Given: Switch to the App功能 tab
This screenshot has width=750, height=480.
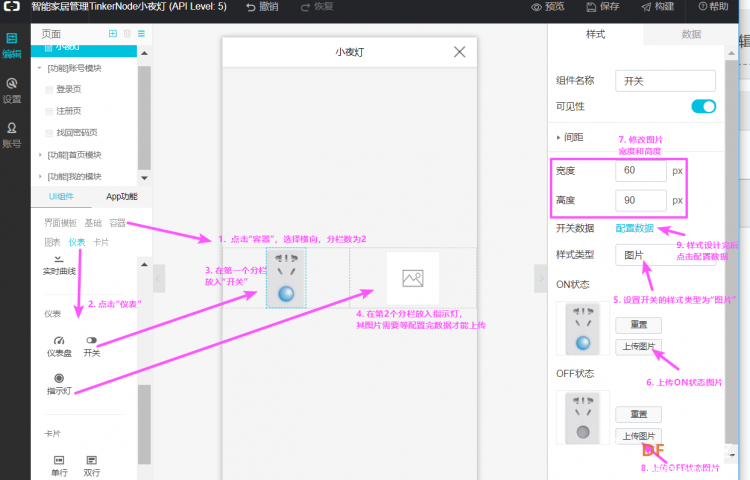Looking at the screenshot, I should click(121, 196).
